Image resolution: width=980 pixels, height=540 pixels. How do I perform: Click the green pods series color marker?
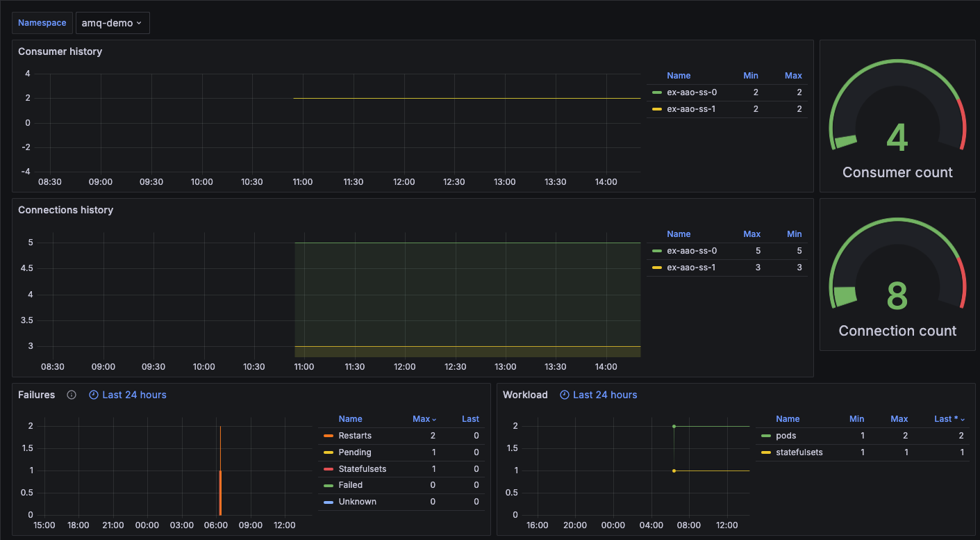766,436
